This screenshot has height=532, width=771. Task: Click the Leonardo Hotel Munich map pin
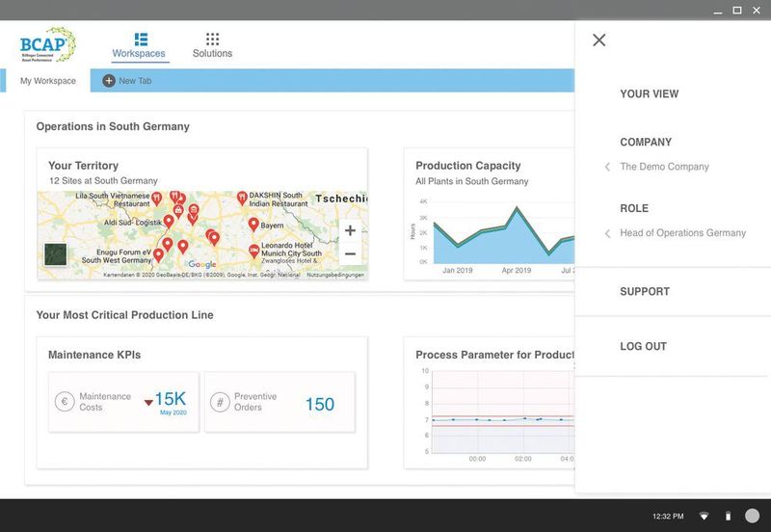pos(253,252)
